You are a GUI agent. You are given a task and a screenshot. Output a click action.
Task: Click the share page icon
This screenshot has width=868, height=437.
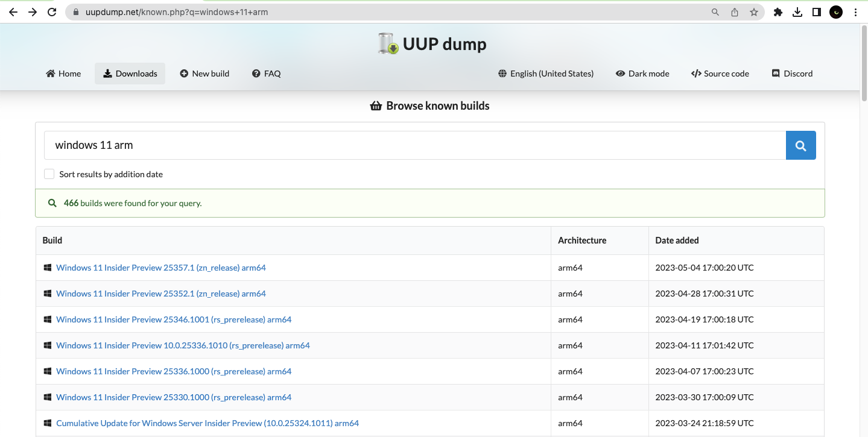click(735, 12)
